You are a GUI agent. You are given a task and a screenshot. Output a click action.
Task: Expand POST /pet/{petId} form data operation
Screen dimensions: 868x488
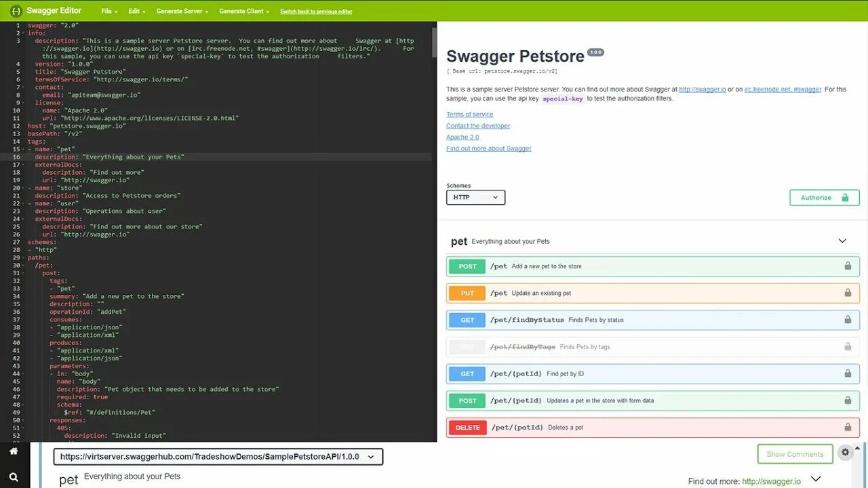653,401
